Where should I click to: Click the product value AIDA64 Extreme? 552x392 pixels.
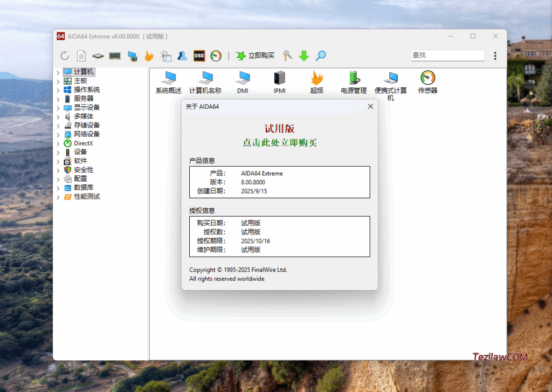pyautogui.click(x=262, y=173)
